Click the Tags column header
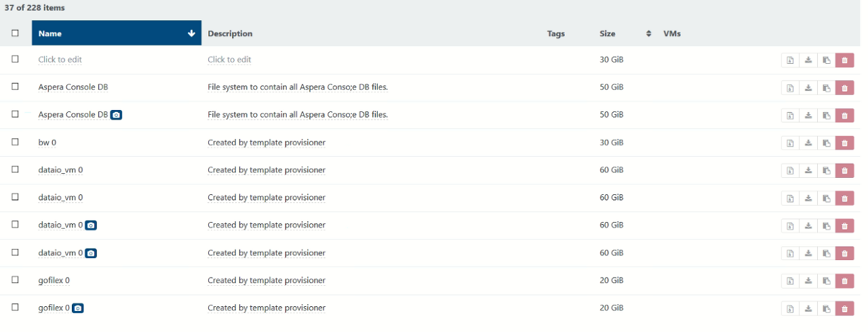Viewport: 868px width, 332px height. [x=556, y=33]
